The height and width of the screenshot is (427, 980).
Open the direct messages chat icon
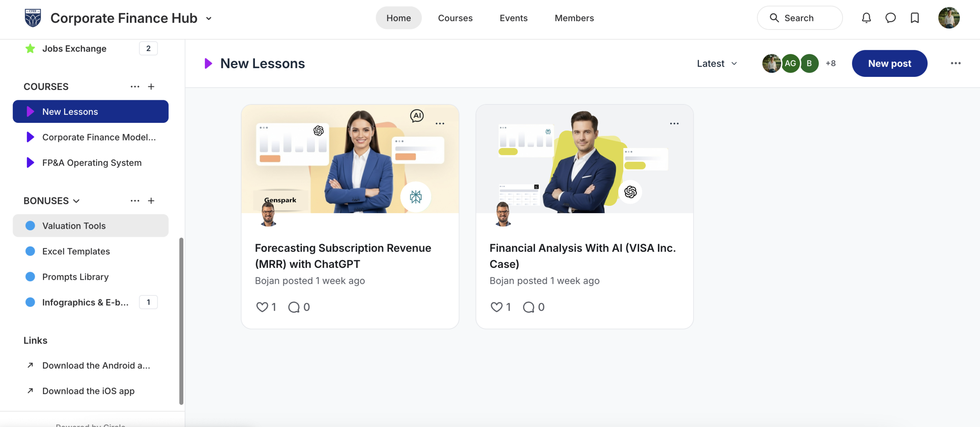890,18
